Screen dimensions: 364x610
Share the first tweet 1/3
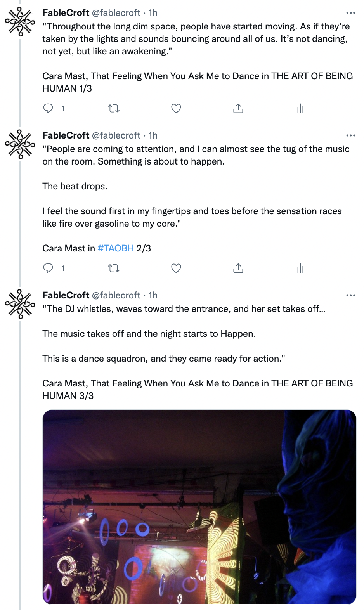pos(238,108)
